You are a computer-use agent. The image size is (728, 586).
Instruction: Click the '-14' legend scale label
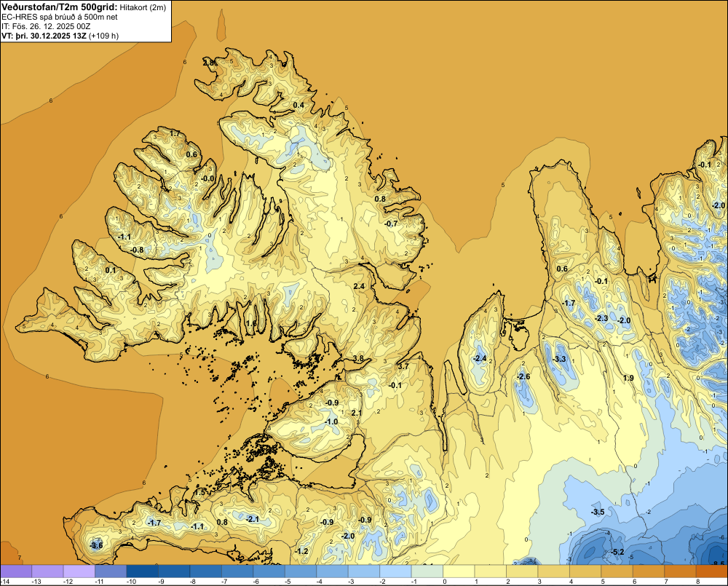[x=5, y=582]
